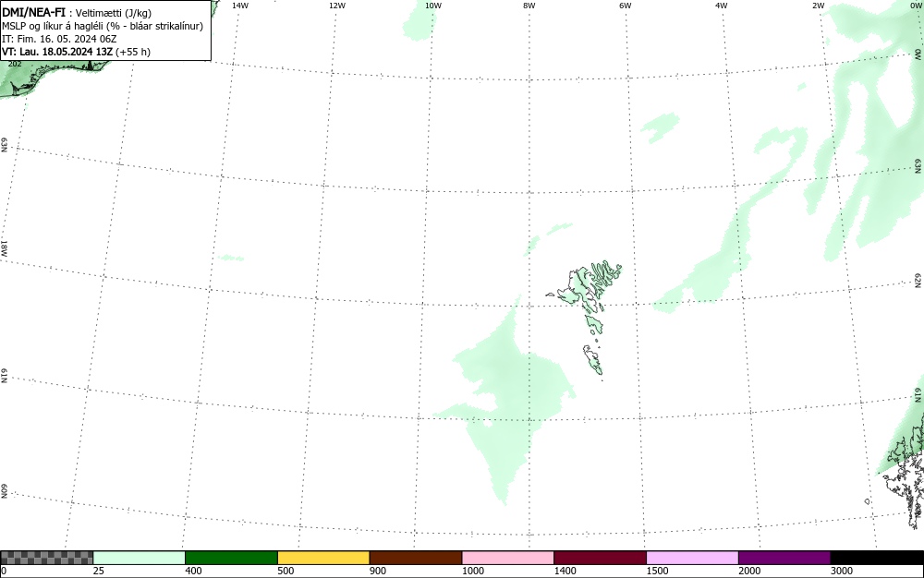Choose the purple 2000–3000 legend swatch
Screen dimensions: 924x578
[784, 558]
